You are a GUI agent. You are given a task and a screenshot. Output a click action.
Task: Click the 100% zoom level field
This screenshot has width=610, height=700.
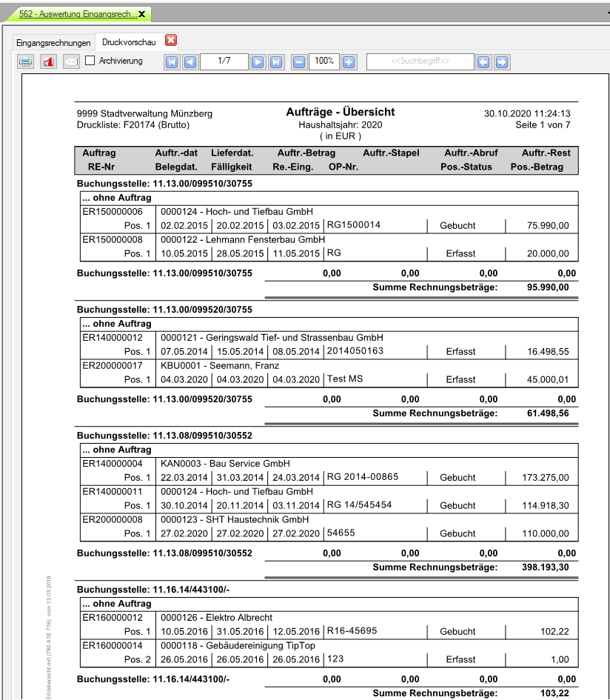pos(324,61)
